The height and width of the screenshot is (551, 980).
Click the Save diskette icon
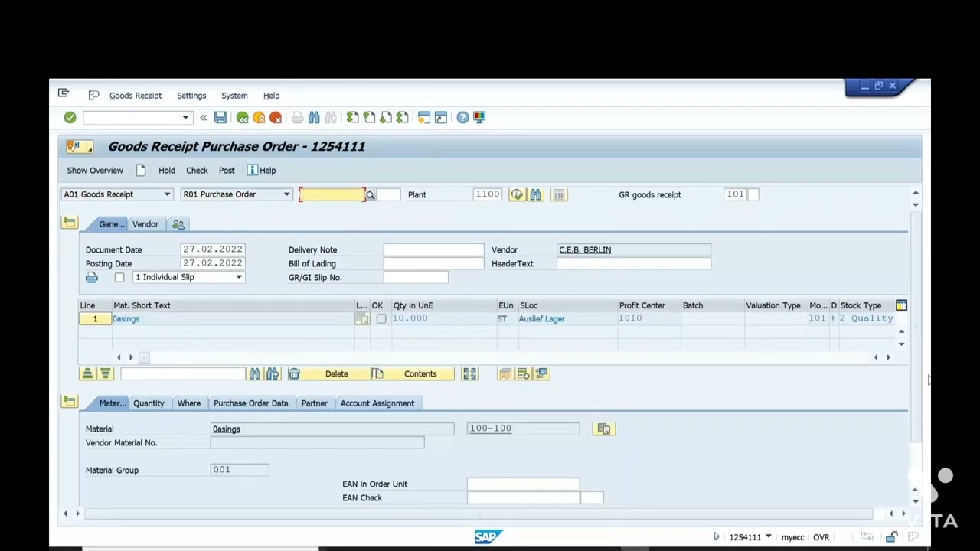coord(220,117)
